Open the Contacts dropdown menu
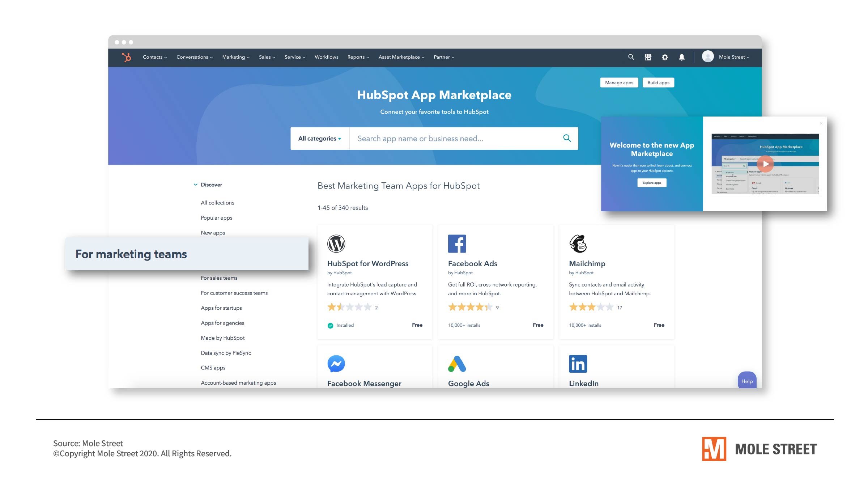 pos(155,57)
